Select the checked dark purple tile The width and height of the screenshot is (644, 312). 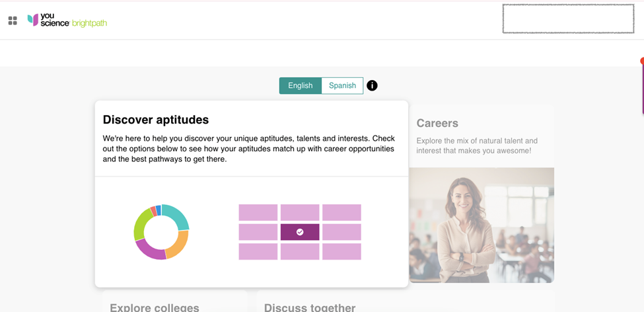click(x=300, y=232)
